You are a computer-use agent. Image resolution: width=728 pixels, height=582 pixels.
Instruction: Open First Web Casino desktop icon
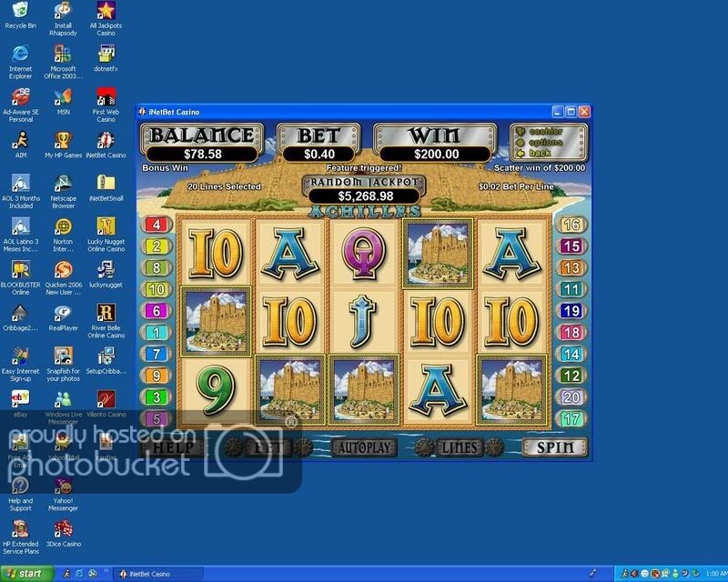(106, 105)
